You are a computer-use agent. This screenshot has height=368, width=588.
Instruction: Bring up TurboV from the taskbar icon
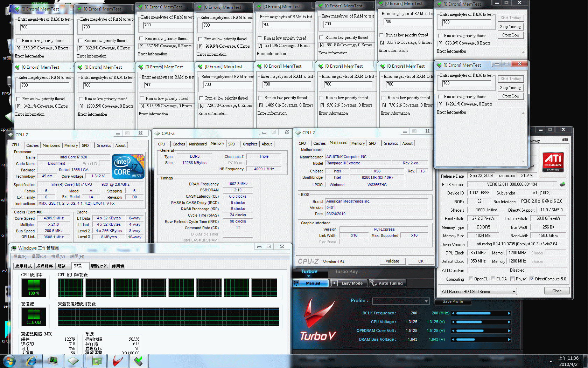(x=118, y=361)
